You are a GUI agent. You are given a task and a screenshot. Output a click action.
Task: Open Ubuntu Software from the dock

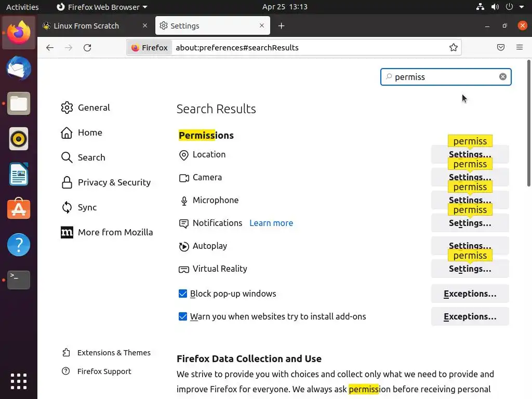(x=19, y=209)
